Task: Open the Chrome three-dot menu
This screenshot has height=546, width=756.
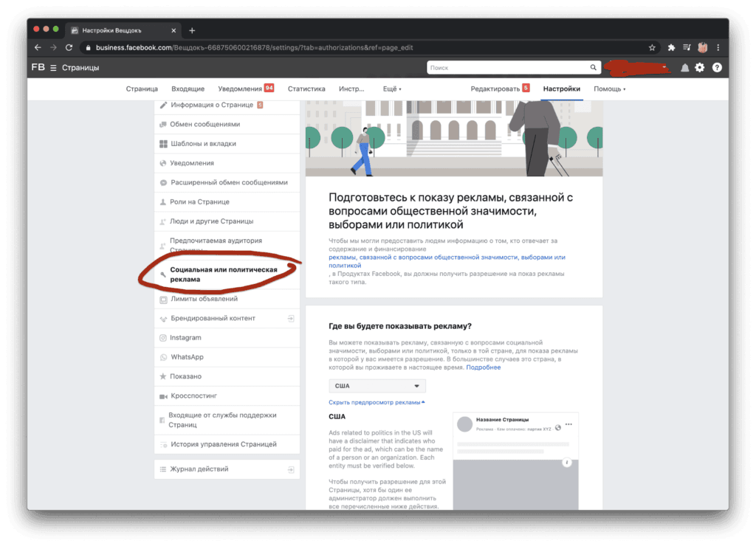Action: pos(718,48)
